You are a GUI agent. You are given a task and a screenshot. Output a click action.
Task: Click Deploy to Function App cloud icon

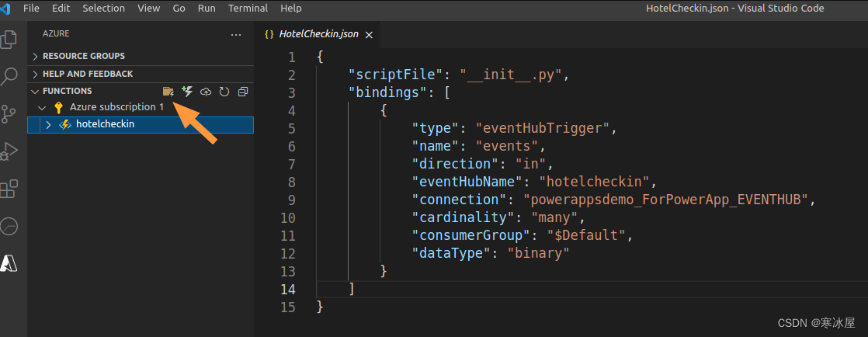206,92
